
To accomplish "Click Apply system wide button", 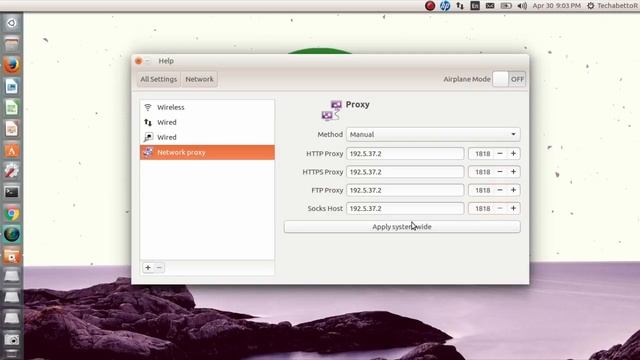I will (402, 227).
